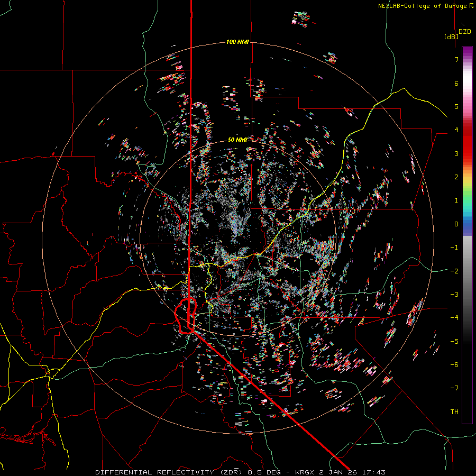Screen dimensions: 476x476
Task: Click the TH threshold legend label
Action: (x=454, y=412)
